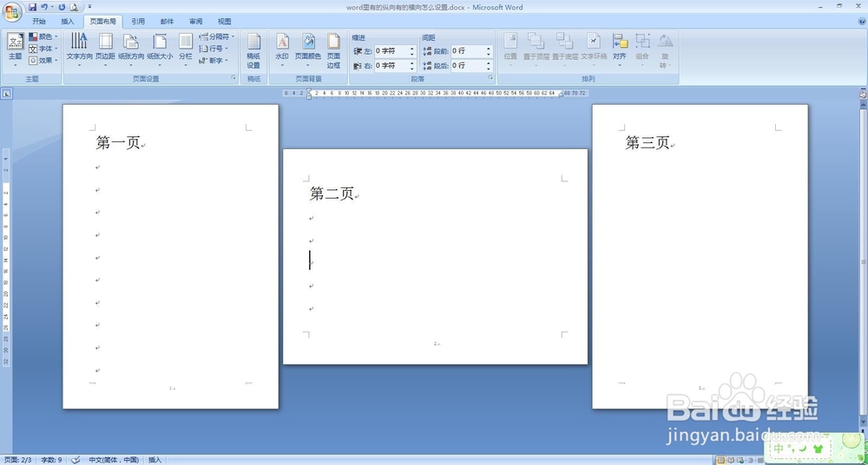This screenshot has height=465, width=868.
Task: Expand the undo history dropdown arrow
Action: pyautogui.click(x=52, y=7)
